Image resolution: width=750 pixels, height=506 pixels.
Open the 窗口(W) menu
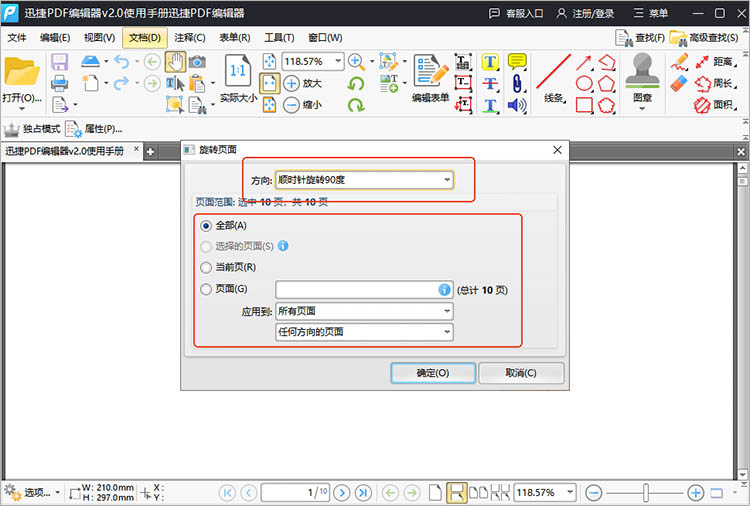[x=325, y=38]
